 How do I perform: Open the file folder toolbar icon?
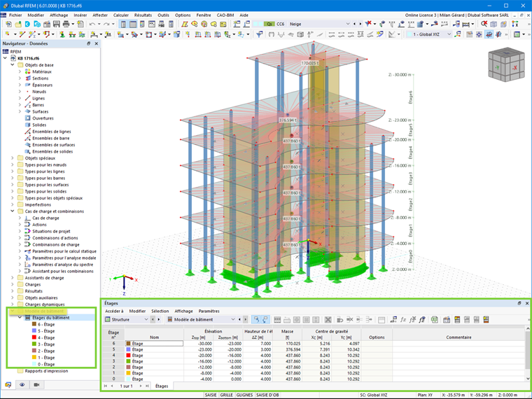tap(18, 24)
